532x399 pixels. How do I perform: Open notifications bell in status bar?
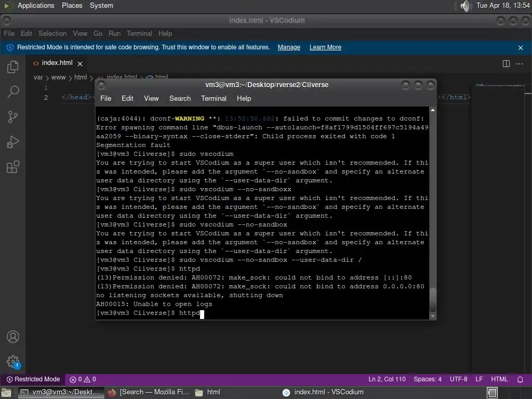520,379
